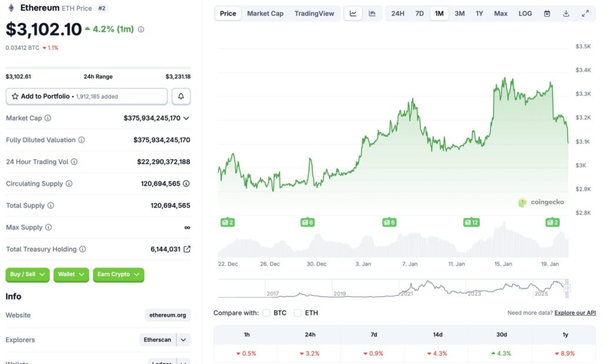Select the line chart icon
Screen dimensions: 603x364
coord(353,13)
